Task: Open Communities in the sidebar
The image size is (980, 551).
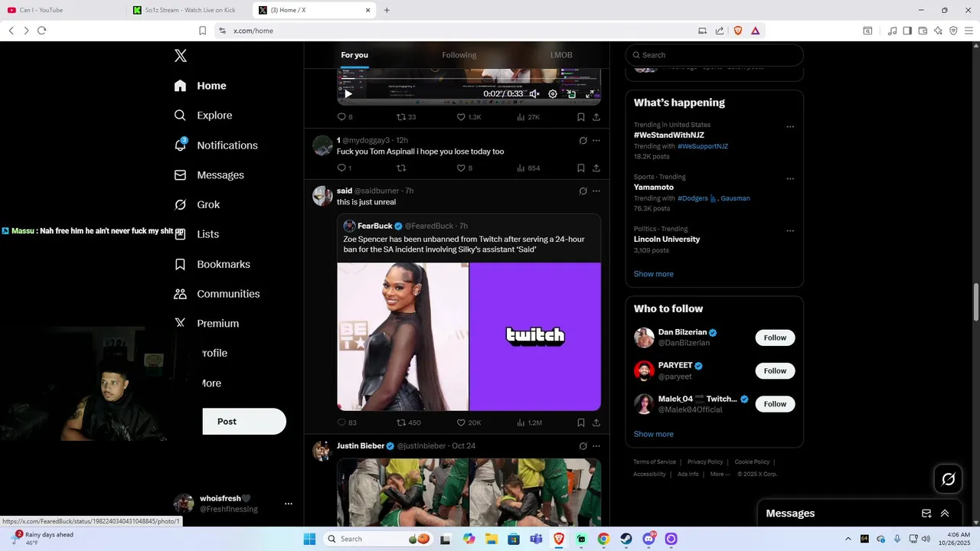Action: (x=217, y=294)
